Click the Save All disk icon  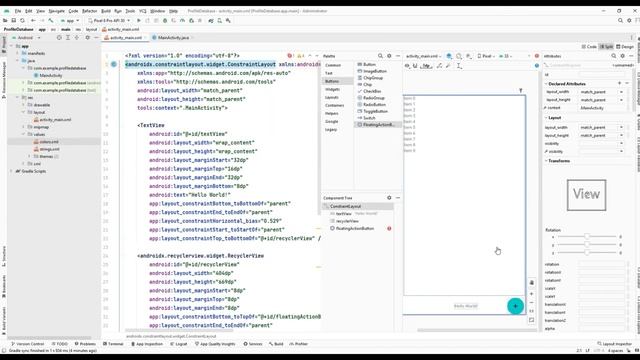click(x=13, y=20)
